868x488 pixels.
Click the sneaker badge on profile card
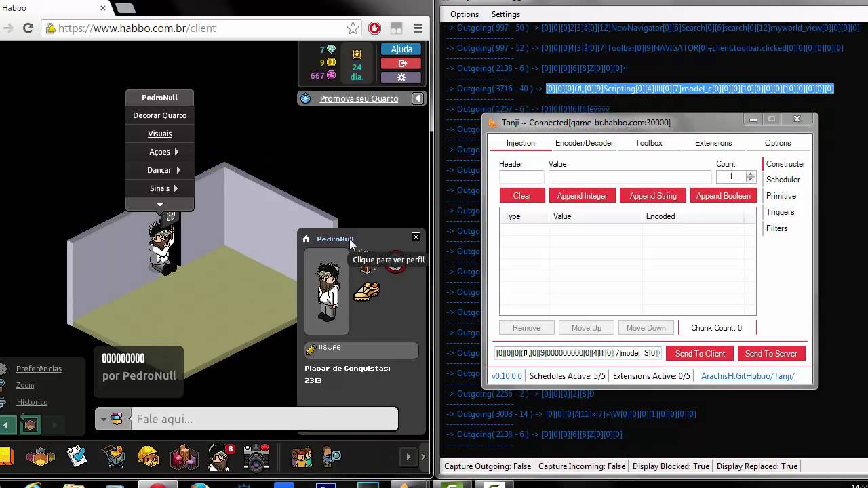pyautogui.click(x=367, y=291)
